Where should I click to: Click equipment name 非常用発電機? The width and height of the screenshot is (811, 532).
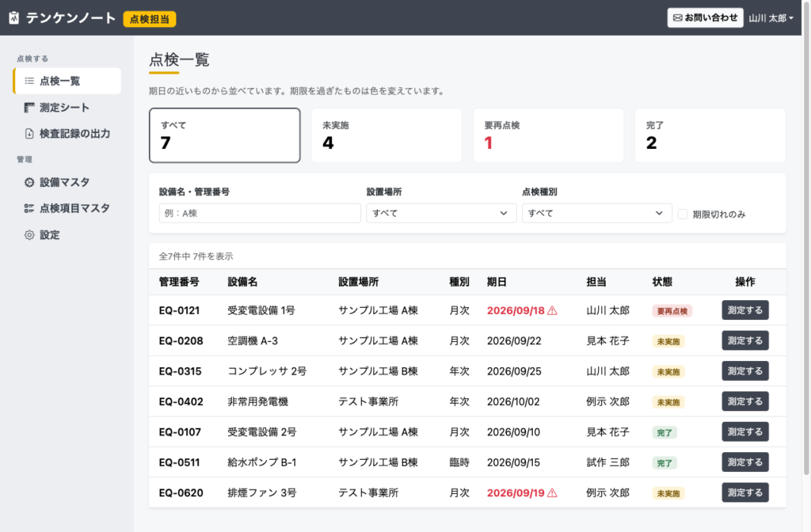point(257,401)
